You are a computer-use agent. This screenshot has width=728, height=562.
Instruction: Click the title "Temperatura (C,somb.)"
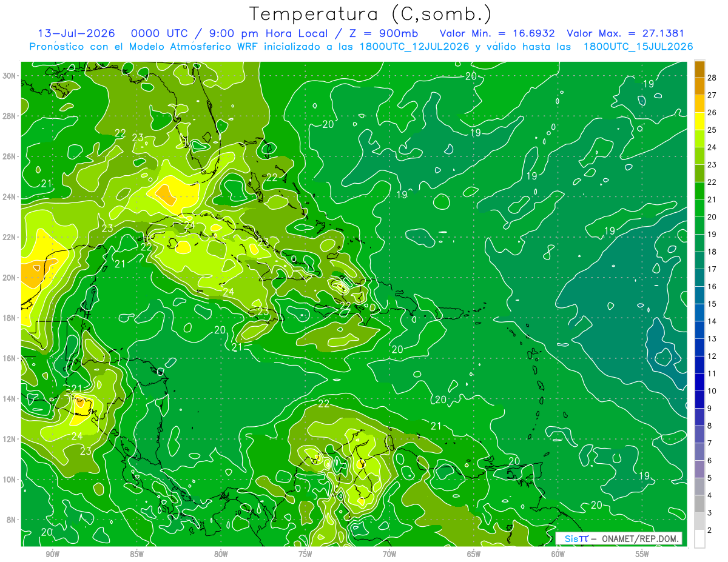371,14
